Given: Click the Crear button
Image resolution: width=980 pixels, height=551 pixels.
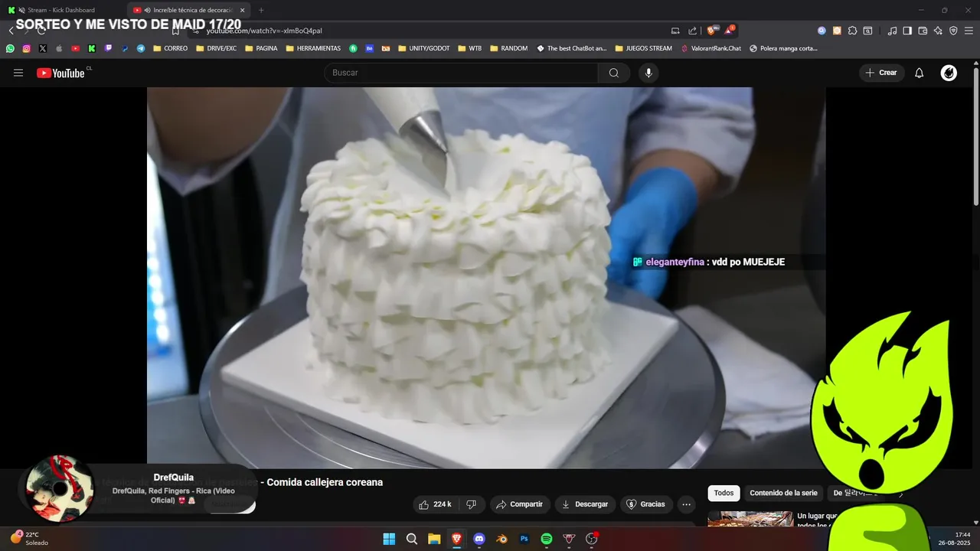Looking at the screenshot, I should (881, 73).
